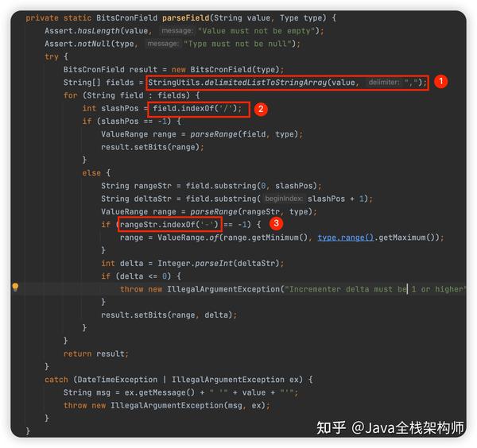Click the "Incrementer delta must be 1 or higher" string
477x448 pixels.
coord(374,289)
